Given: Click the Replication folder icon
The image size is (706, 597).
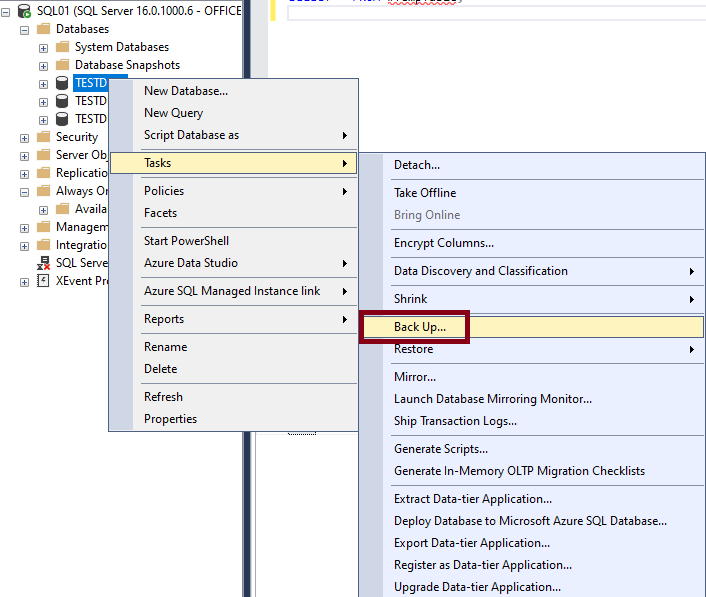Looking at the screenshot, I should pyautogui.click(x=43, y=173).
